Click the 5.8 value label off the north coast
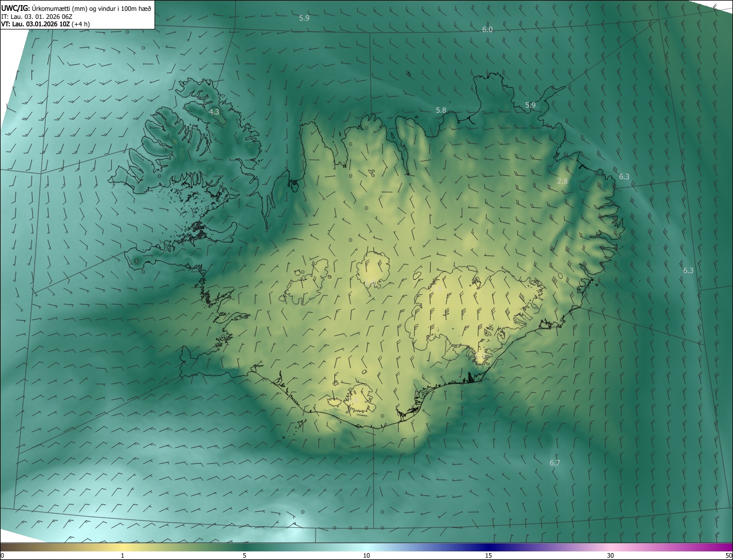The image size is (733, 560). (441, 110)
